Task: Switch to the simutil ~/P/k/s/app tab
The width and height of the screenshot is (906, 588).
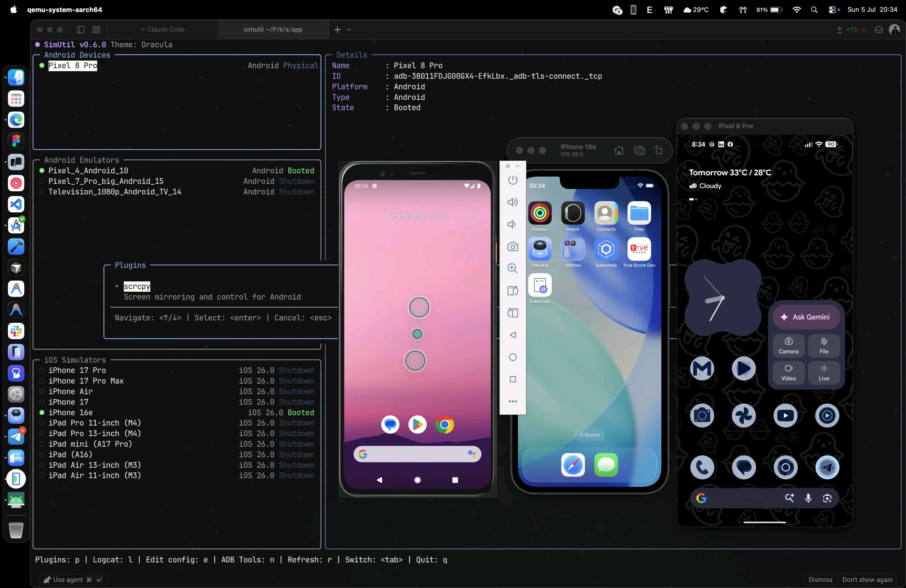Action: (273, 30)
